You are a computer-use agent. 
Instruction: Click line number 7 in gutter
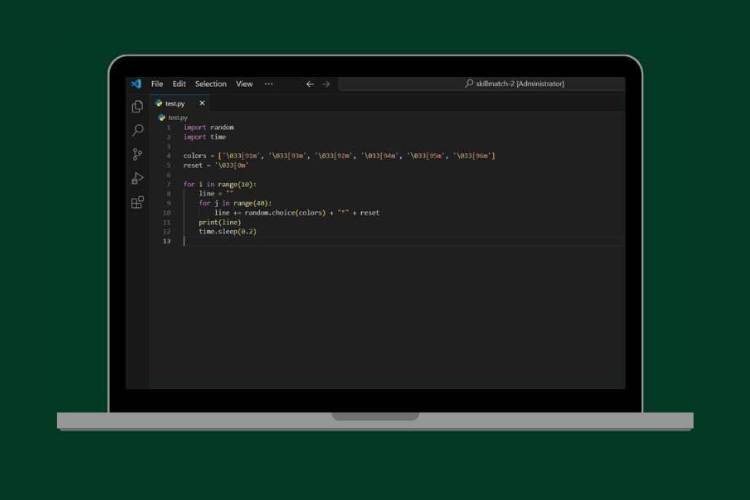[x=168, y=184]
